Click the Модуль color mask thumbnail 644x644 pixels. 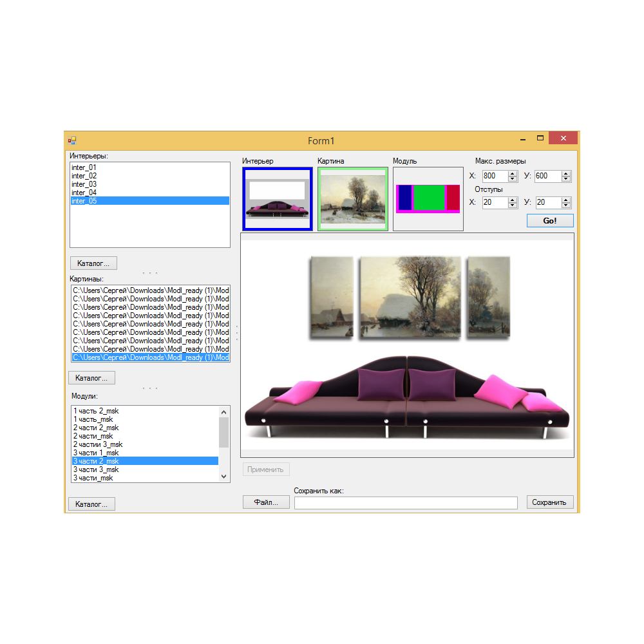tap(428, 198)
